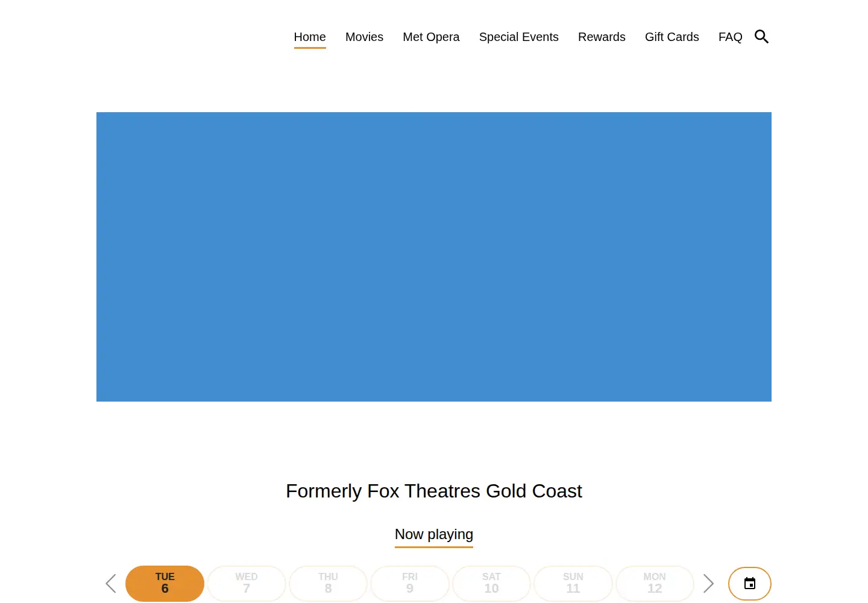Select the Now playing tab
This screenshot has width=868, height=603.
(x=434, y=534)
